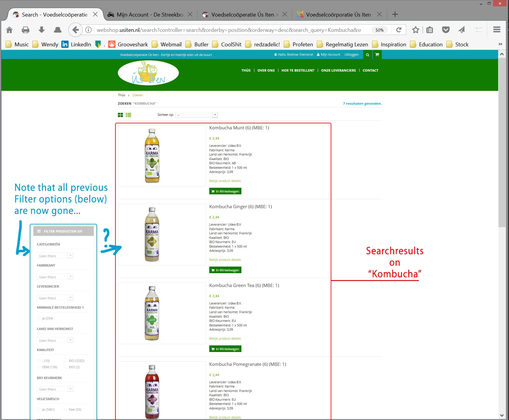Open the Butler bookmarks folder
The width and height of the screenshot is (509, 420).
197,45
